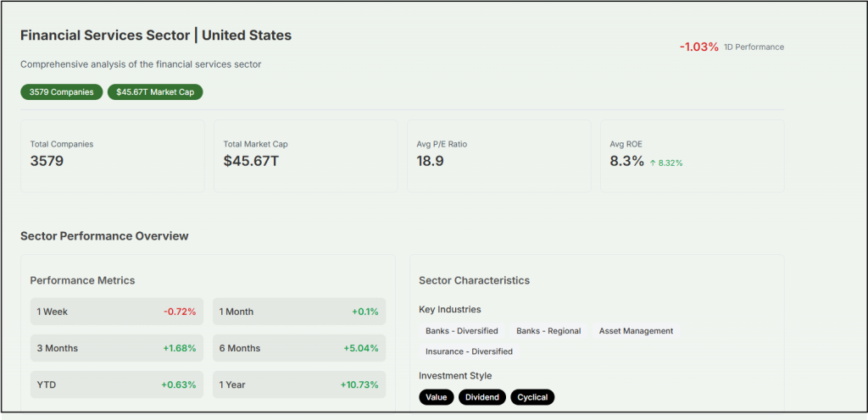Image resolution: width=868 pixels, height=420 pixels.
Task: Click the green ROE up-arrow indicator
Action: [x=653, y=163]
